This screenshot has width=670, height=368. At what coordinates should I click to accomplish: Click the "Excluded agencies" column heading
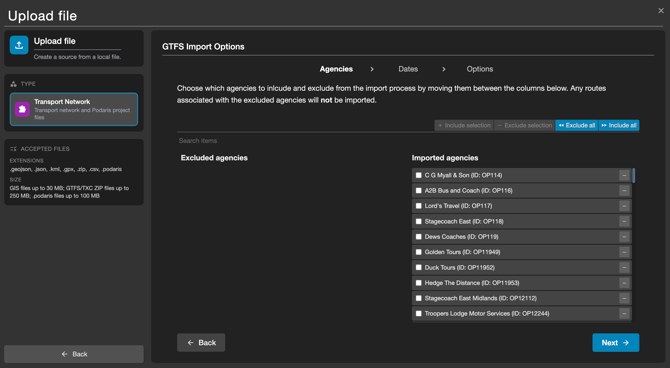click(214, 158)
